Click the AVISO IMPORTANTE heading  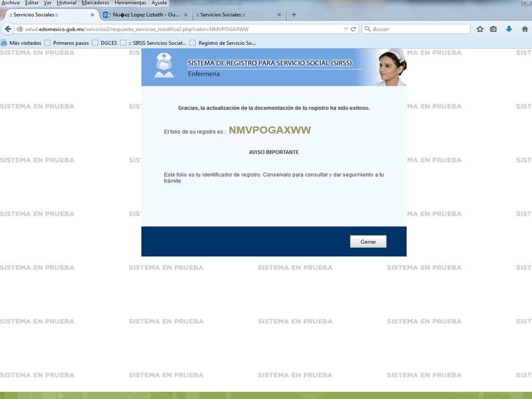pos(274,152)
